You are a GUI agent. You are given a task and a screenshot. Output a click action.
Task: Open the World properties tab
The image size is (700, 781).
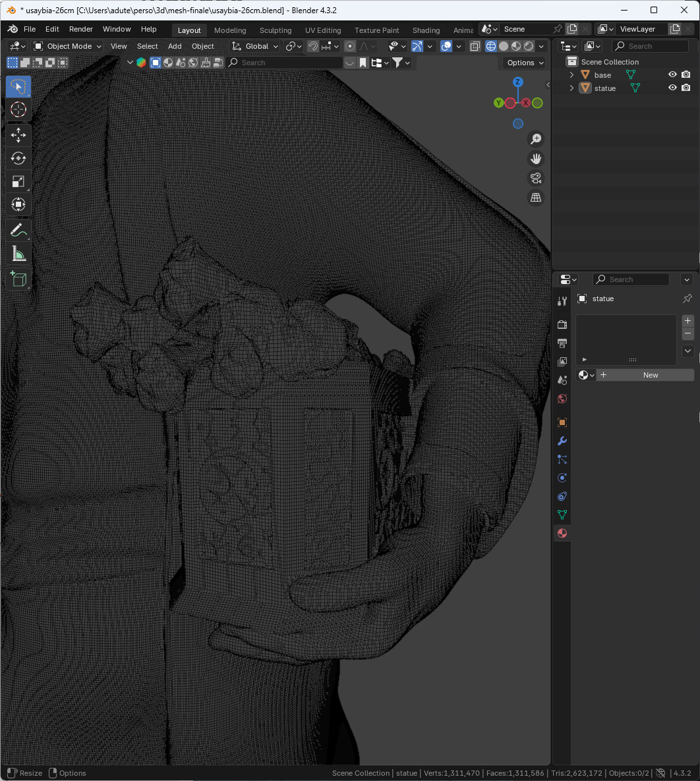click(x=562, y=399)
